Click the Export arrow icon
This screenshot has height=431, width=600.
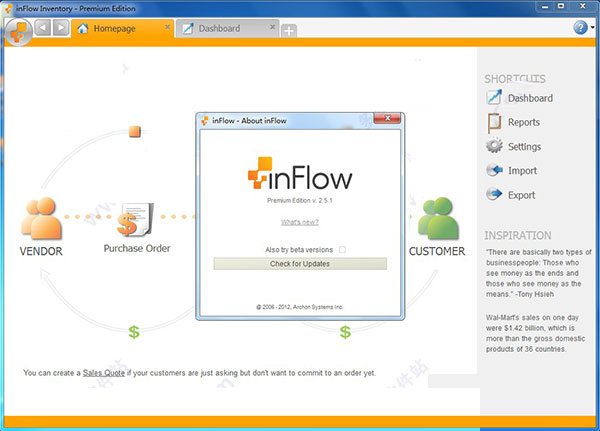[494, 194]
